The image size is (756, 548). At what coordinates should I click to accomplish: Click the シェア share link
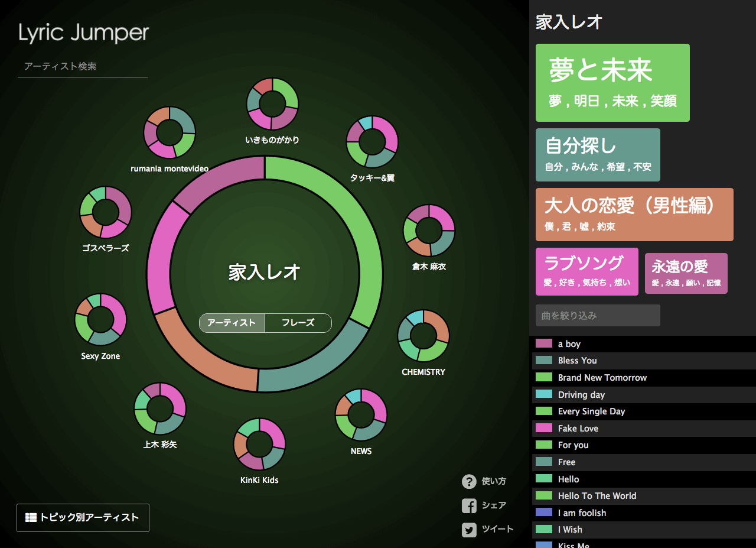[x=494, y=505]
